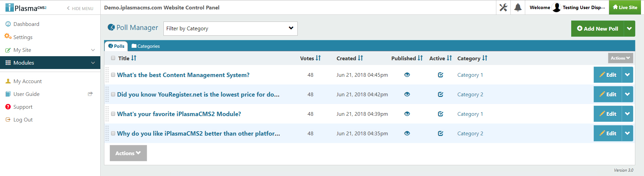Edit the 'Why do you like iPlasmaCMS2' poll
Screen dimensions: 644x176
pos(608,133)
